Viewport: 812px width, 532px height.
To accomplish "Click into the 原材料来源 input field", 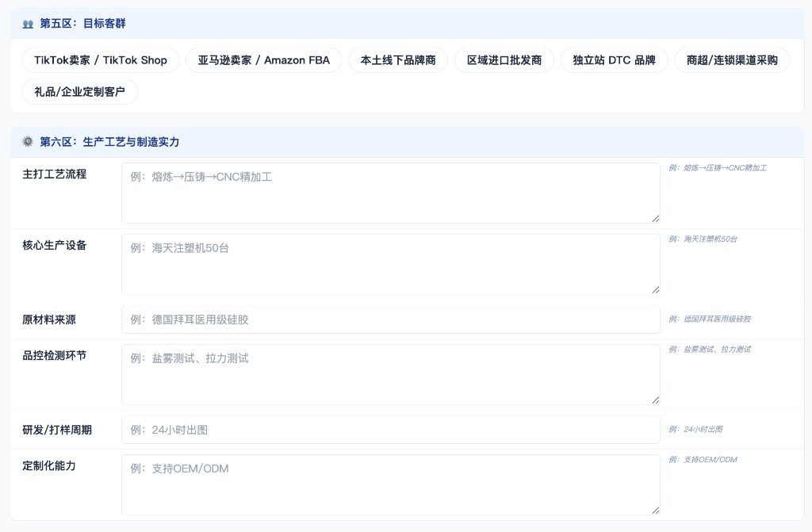I will coord(390,320).
